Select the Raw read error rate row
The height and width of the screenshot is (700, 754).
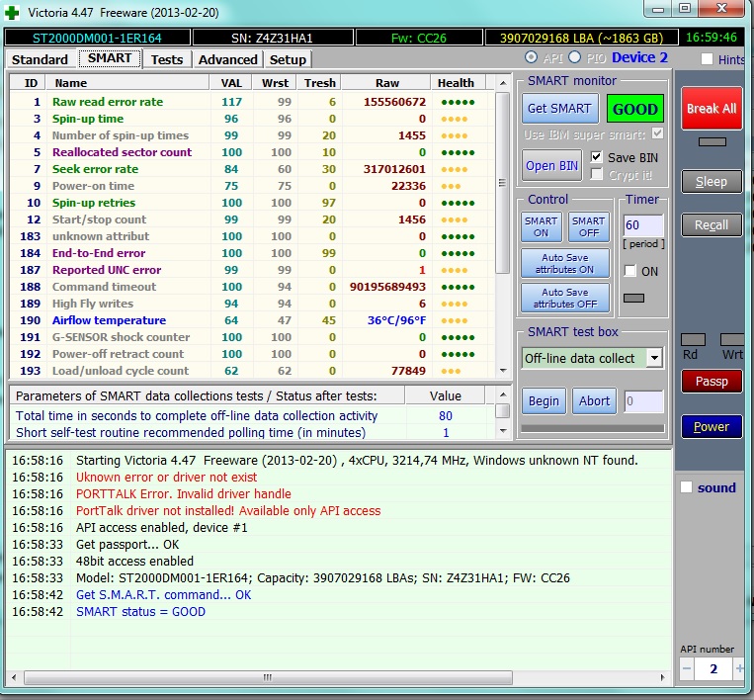tap(252, 102)
